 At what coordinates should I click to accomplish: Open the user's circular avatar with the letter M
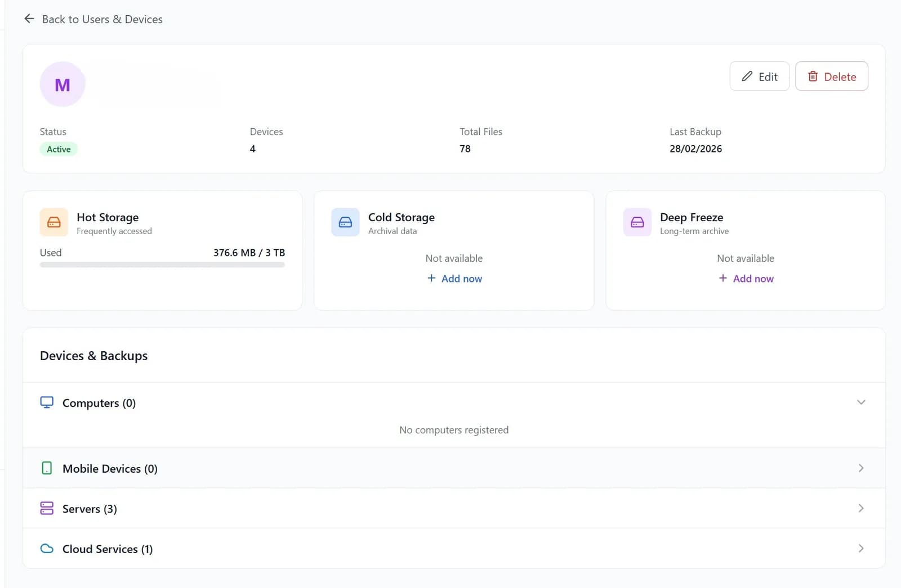pyautogui.click(x=62, y=84)
